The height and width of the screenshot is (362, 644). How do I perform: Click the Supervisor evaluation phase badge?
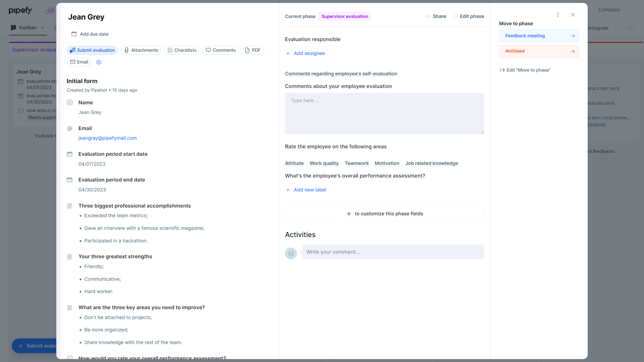coord(344,16)
